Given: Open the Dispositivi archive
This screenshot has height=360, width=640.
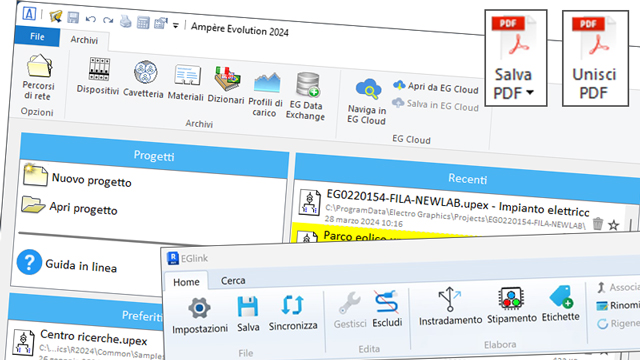Looking at the screenshot, I should [98, 76].
